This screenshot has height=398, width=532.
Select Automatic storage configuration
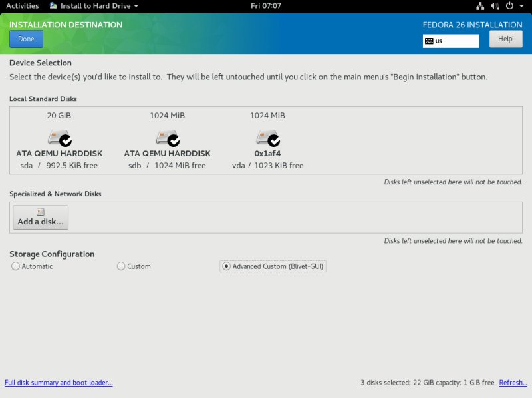15,266
